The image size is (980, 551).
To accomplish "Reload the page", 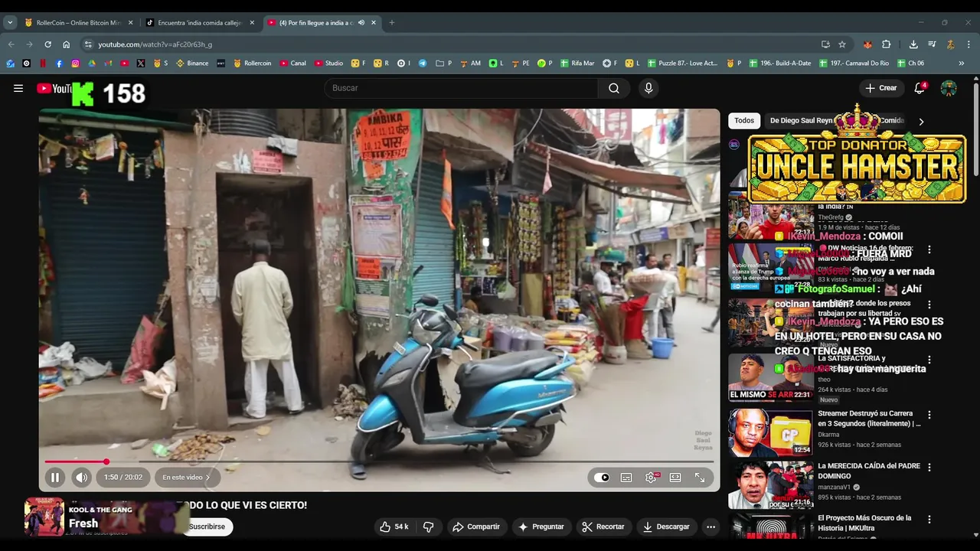I will point(47,44).
